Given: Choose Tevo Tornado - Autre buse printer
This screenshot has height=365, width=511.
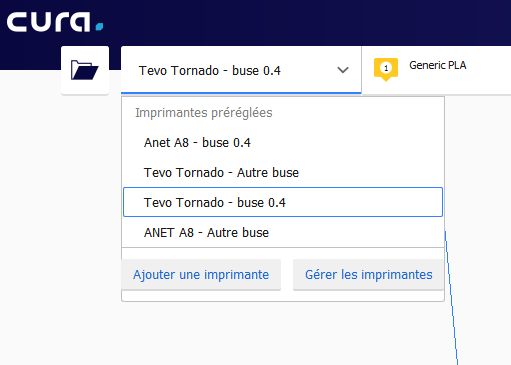Looking at the screenshot, I should [283, 173].
